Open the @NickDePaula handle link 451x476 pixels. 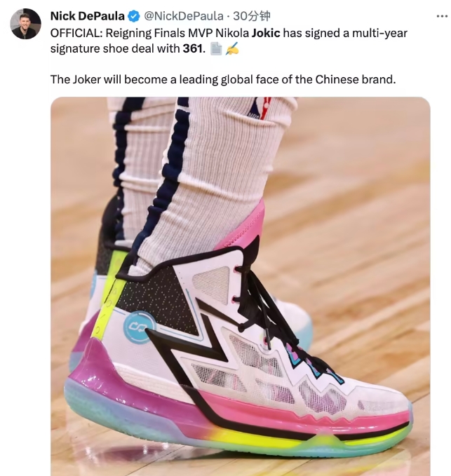click(x=184, y=16)
